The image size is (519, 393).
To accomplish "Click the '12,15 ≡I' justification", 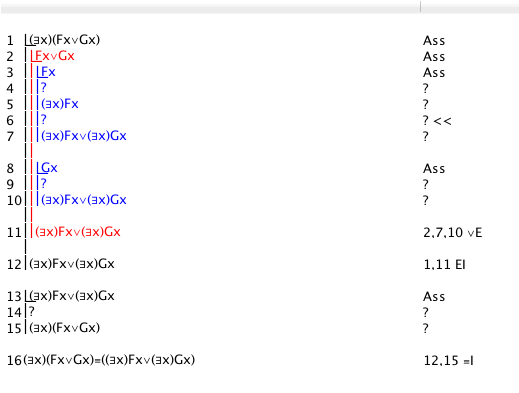I will pyautogui.click(x=448, y=361).
